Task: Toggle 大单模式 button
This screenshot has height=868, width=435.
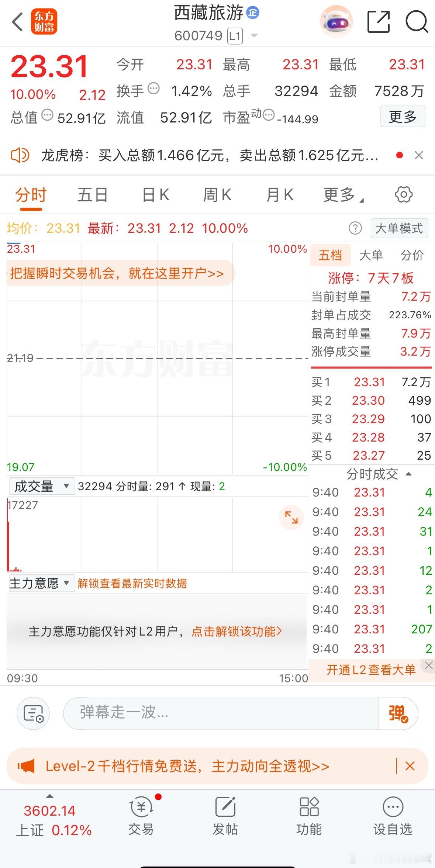Action: coord(399,228)
